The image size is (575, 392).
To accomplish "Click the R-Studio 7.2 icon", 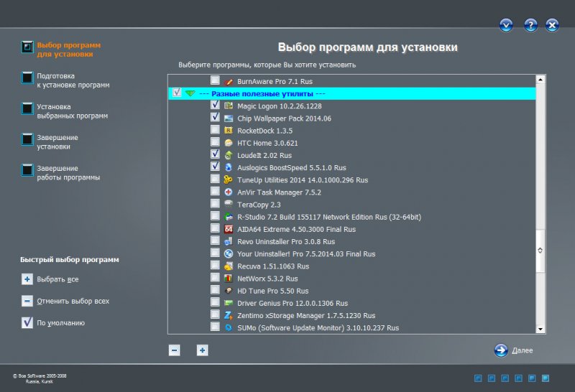I will tap(229, 217).
